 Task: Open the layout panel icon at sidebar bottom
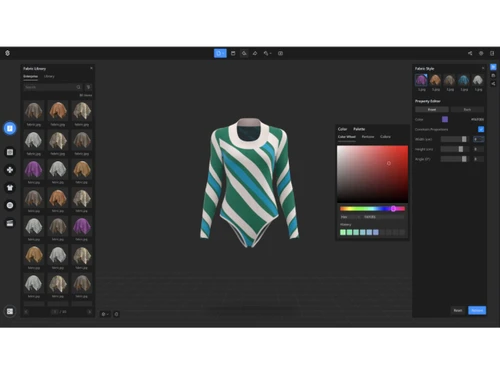coord(10,311)
